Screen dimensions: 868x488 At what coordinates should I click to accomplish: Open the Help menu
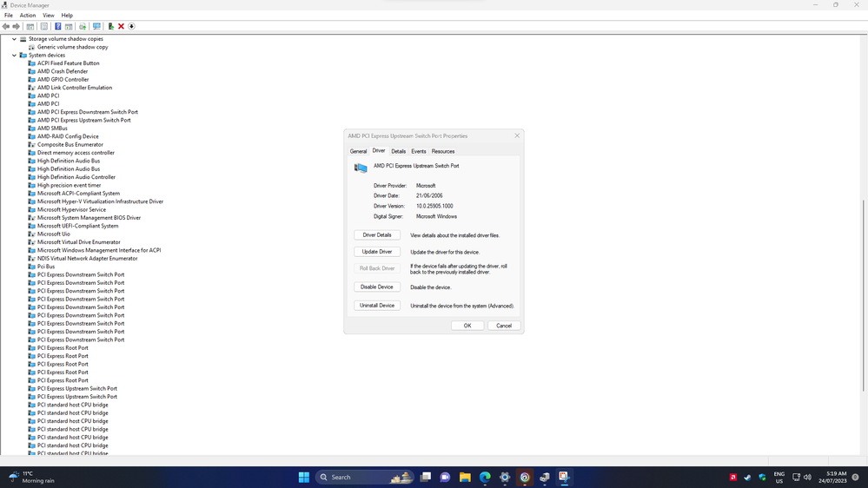click(x=67, y=16)
